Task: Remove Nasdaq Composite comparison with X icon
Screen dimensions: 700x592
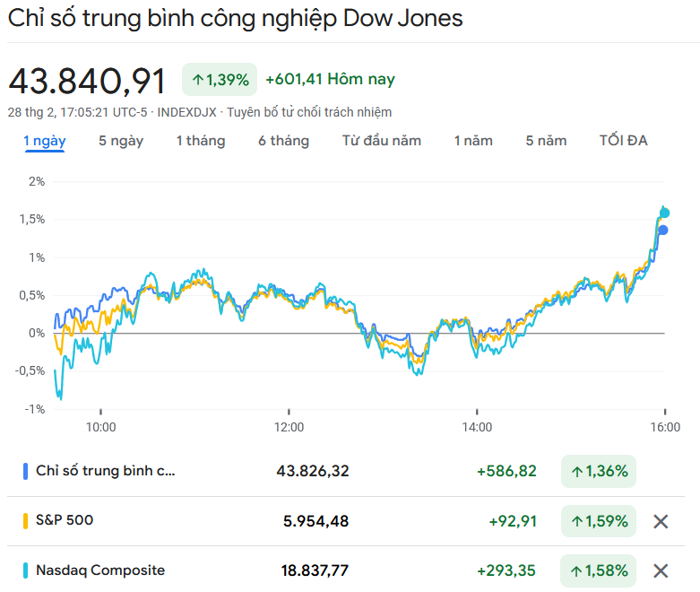Action: [661, 570]
